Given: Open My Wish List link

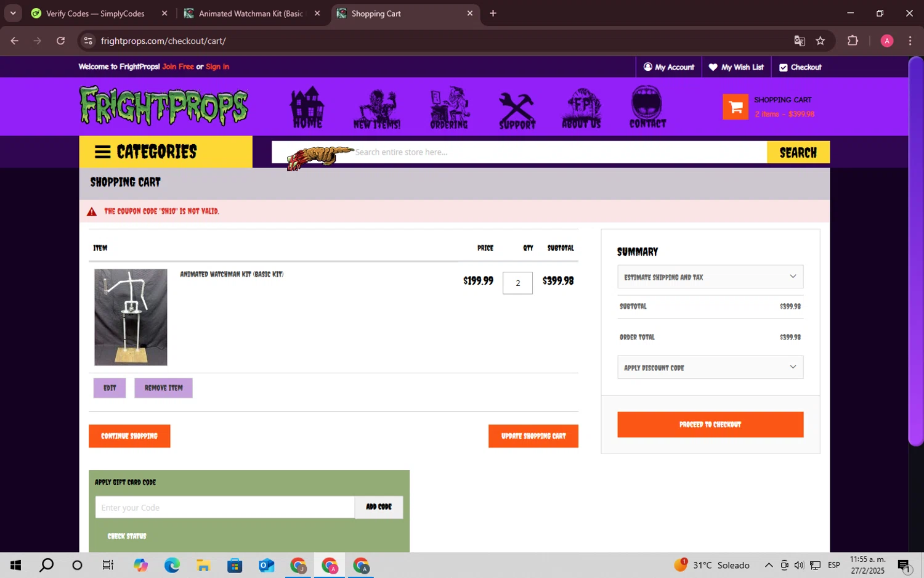Looking at the screenshot, I should (736, 67).
